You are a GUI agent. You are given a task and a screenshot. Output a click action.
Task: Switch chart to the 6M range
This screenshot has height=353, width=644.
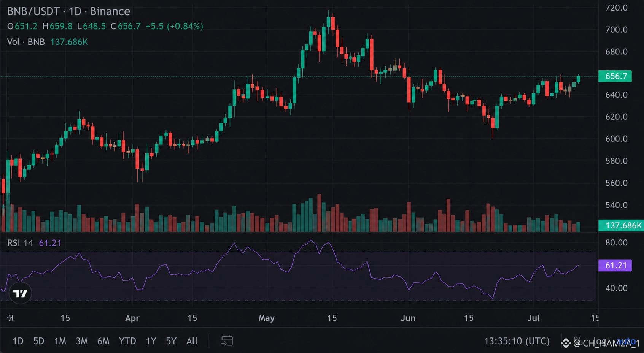click(103, 341)
